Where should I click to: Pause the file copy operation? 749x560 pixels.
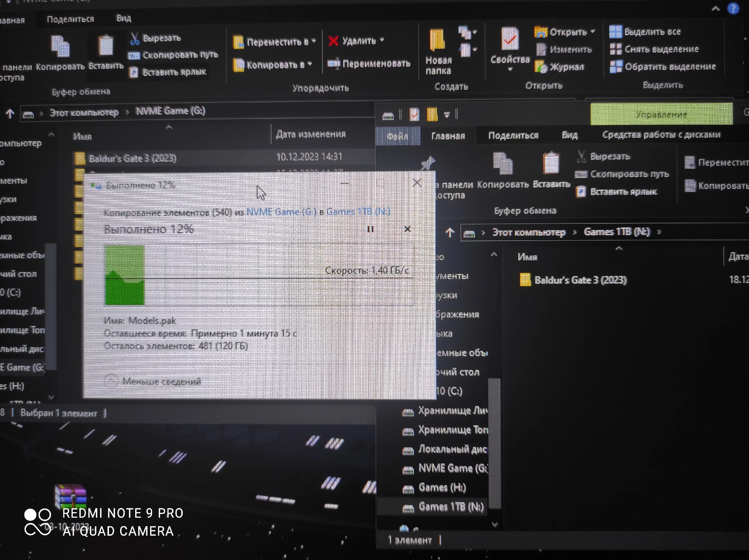point(370,229)
